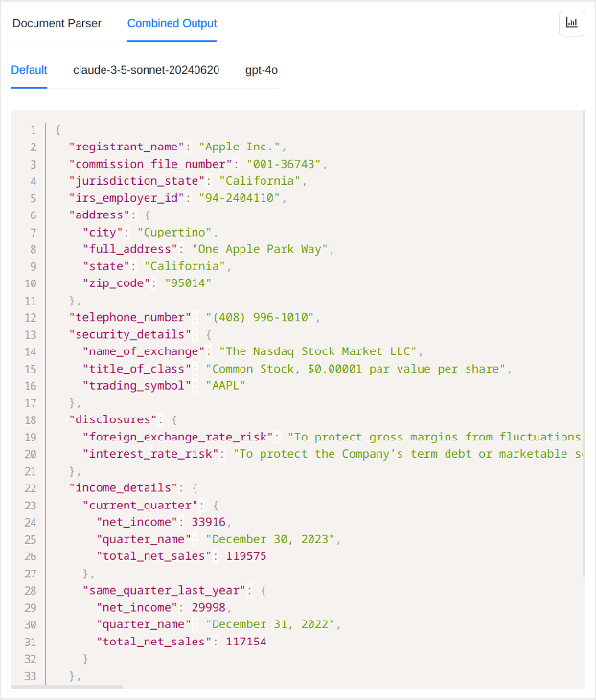This screenshot has width=596, height=700.
Task: Click the "income_details" key
Action: coord(120,487)
